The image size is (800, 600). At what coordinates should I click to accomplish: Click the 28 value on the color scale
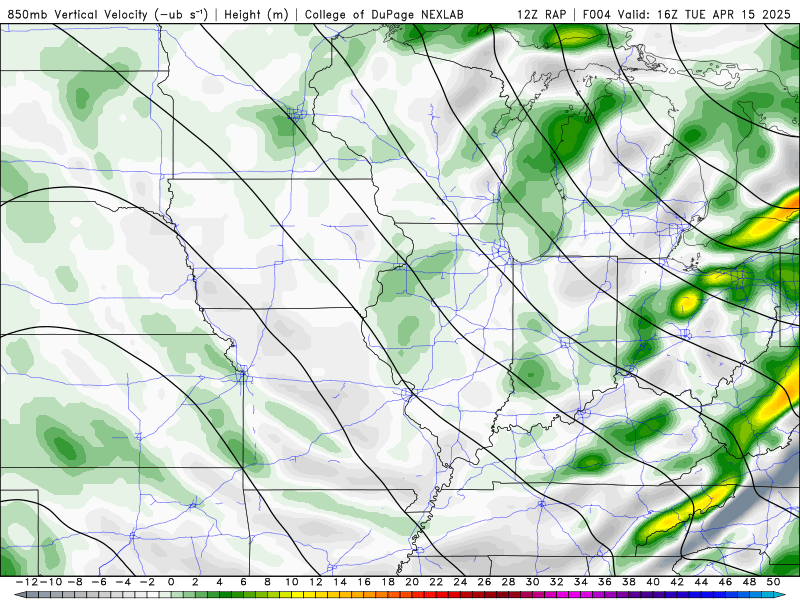508,582
